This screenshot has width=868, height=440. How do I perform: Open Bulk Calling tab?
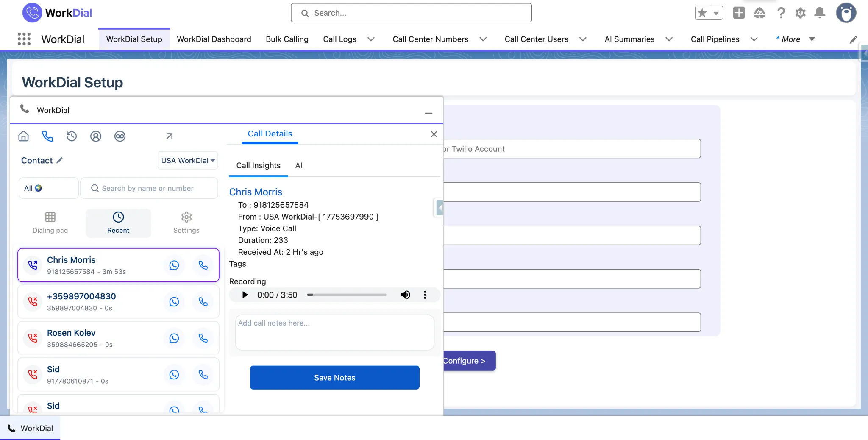(x=287, y=39)
